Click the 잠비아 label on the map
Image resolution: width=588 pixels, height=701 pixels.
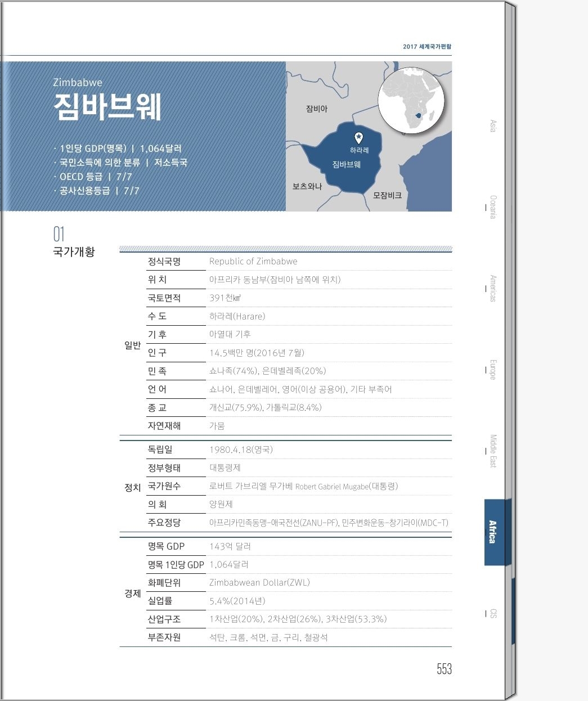[x=316, y=109]
